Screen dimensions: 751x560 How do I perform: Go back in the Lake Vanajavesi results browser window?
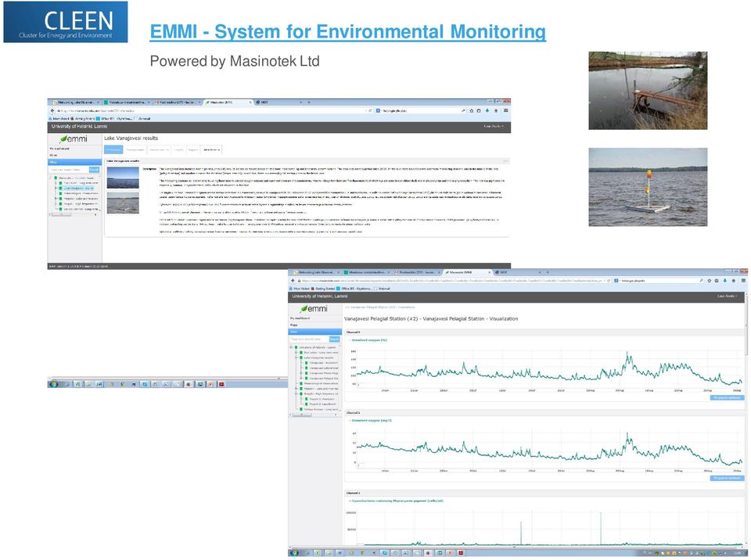52,110
